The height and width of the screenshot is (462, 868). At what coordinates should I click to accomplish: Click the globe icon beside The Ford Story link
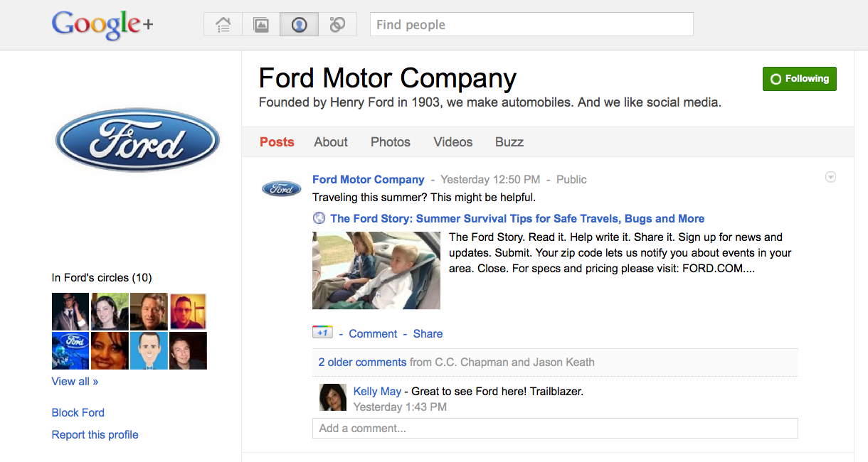319,218
